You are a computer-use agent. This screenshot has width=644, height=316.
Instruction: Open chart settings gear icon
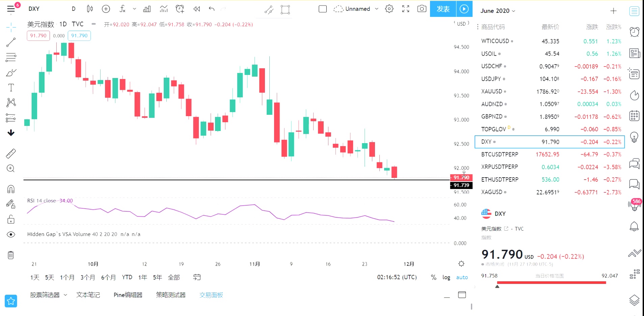(x=389, y=9)
